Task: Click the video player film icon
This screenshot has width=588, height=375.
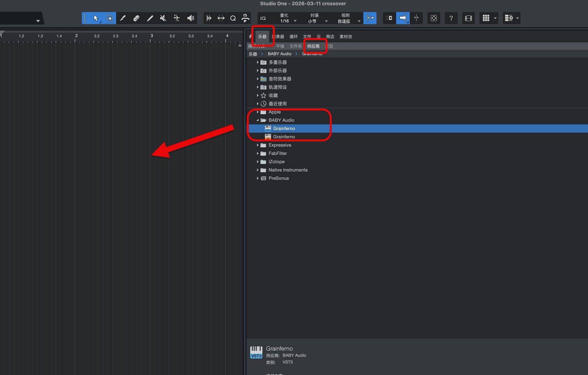Action: 468,18
